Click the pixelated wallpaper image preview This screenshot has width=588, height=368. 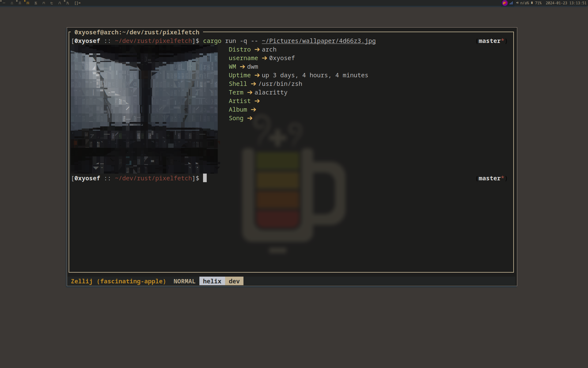click(x=144, y=109)
